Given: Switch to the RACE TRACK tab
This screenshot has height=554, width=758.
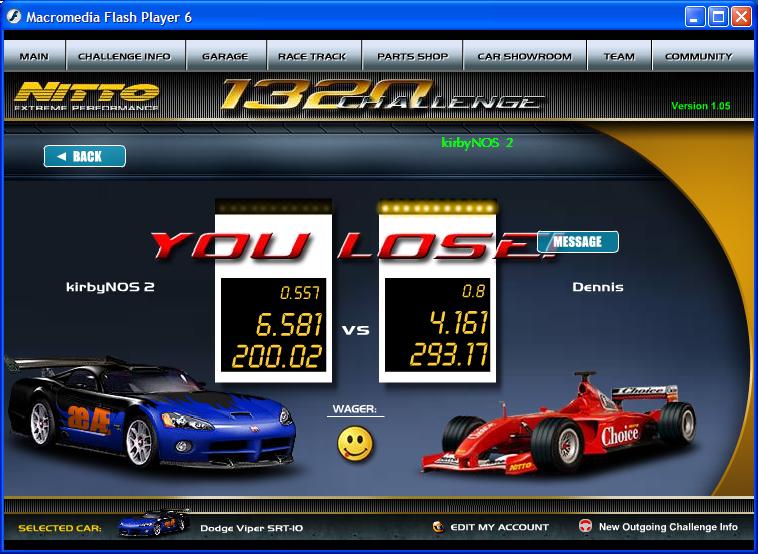Looking at the screenshot, I should pyautogui.click(x=314, y=56).
